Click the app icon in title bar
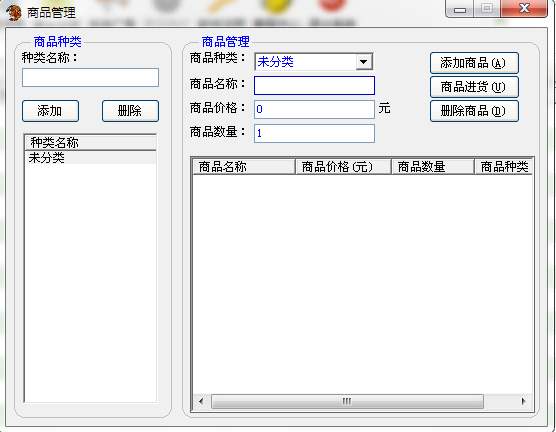Viewport: 556px width, 432px height. coord(13,13)
